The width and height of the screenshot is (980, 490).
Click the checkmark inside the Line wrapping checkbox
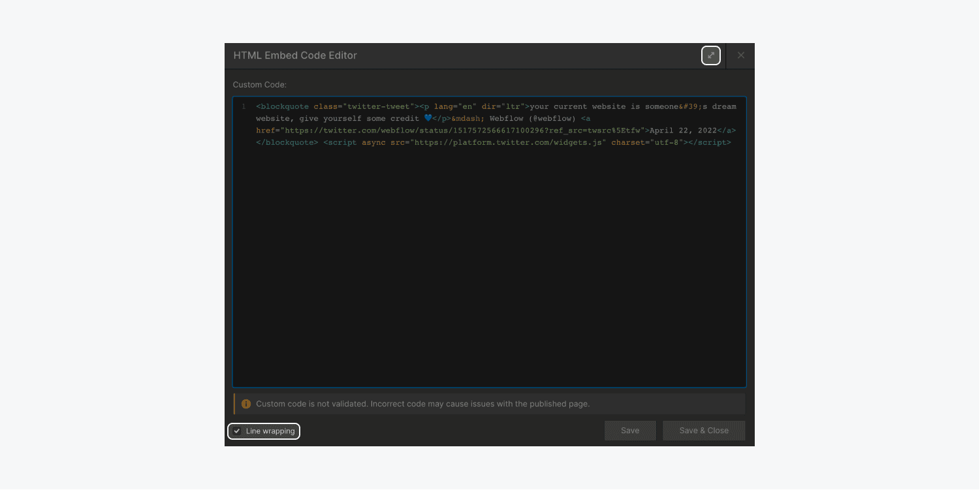pos(238,431)
